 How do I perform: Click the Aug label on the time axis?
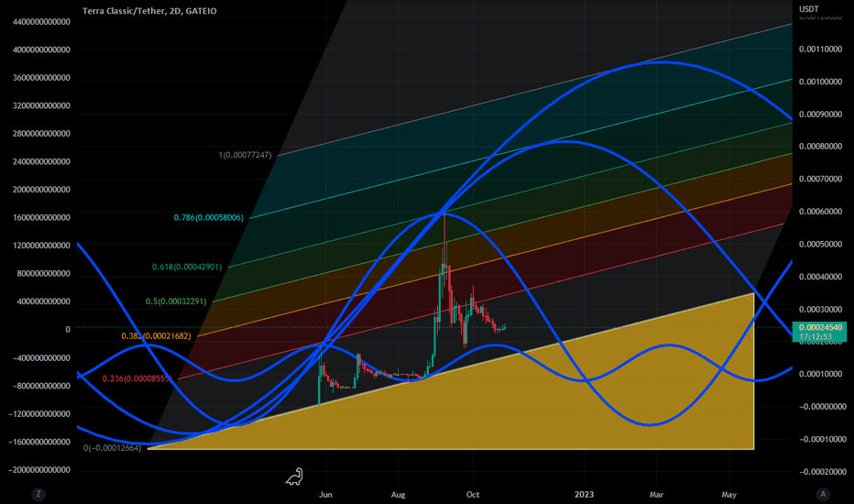point(398,495)
